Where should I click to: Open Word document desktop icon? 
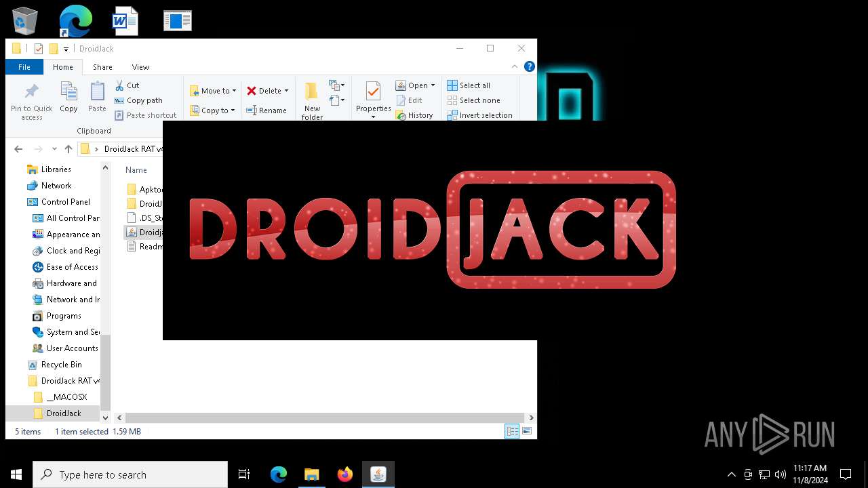[x=125, y=21]
